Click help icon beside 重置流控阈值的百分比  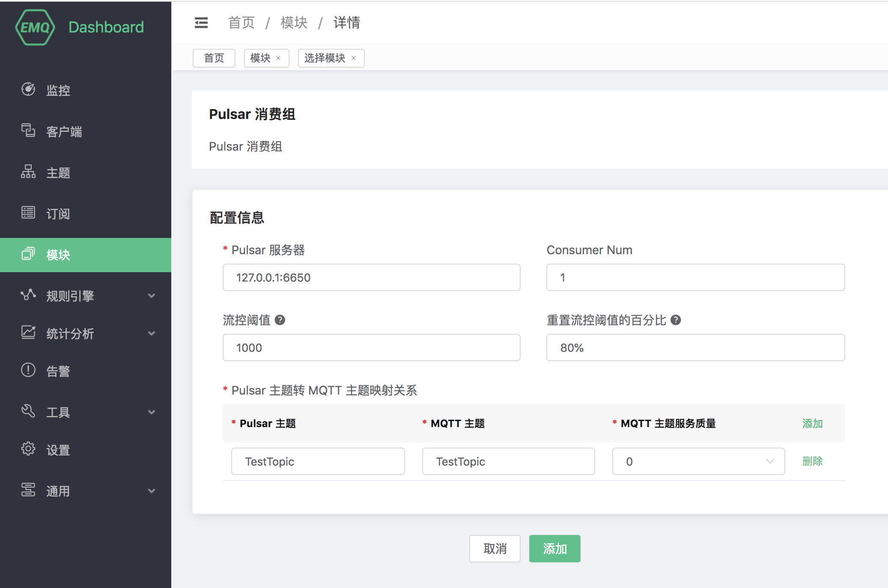(x=676, y=320)
